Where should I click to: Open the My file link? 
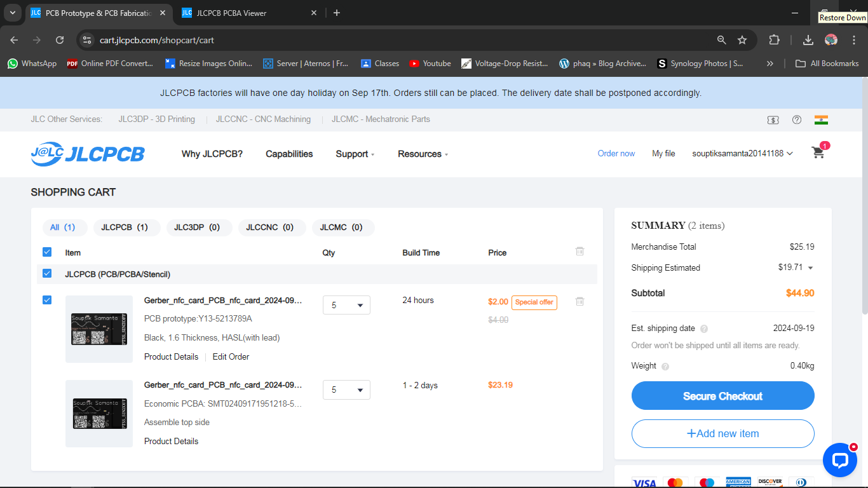pyautogui.click(x=663, y=153)
